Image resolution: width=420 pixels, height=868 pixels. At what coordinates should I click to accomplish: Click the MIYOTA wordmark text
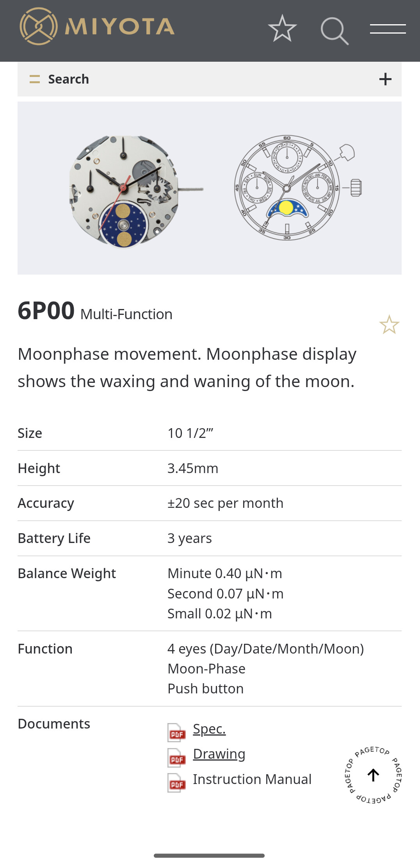click(119, 27)
